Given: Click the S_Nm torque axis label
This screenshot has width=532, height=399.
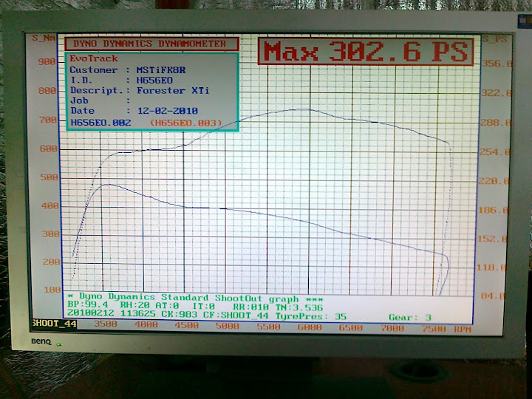Looking at the screenshot, I should click(x=44, y=38).
